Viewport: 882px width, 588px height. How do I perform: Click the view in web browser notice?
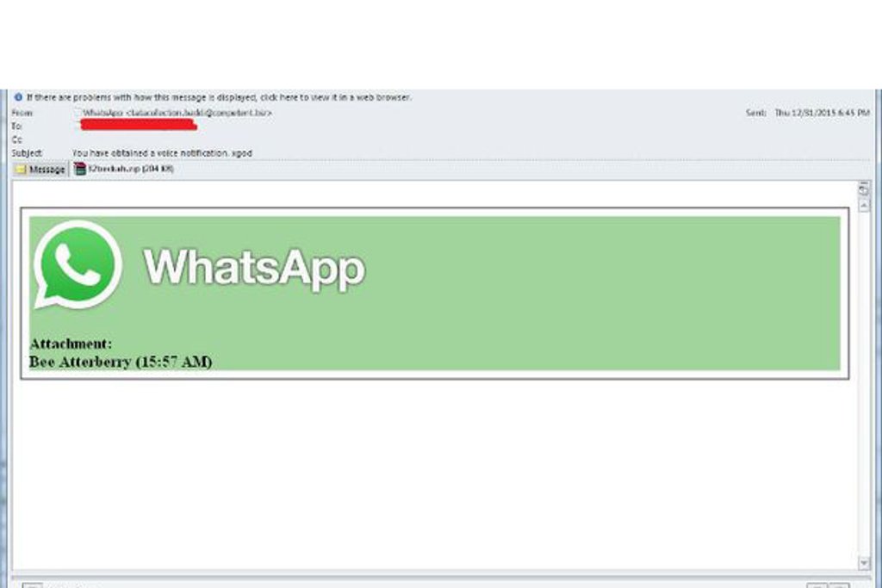219,97
